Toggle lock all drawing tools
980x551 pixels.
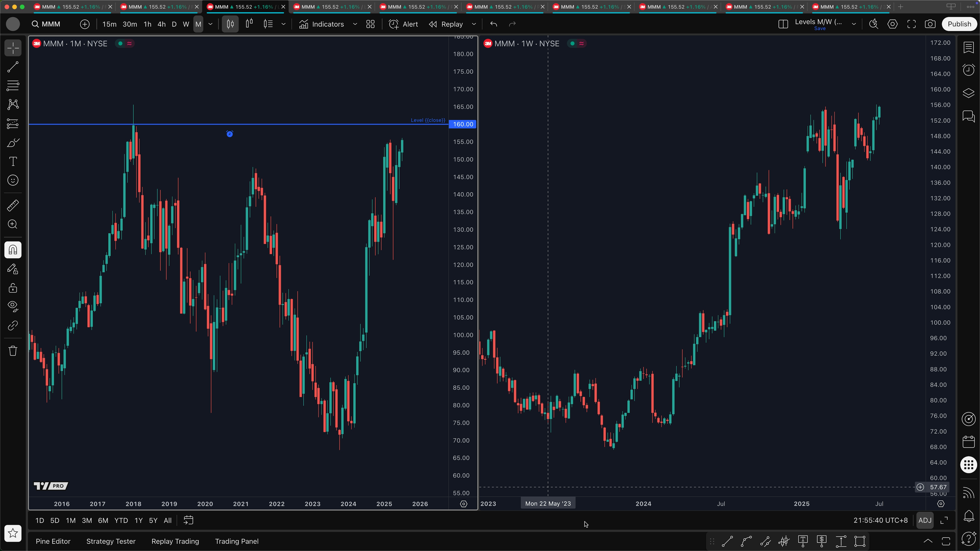click(x=13, y=288)
